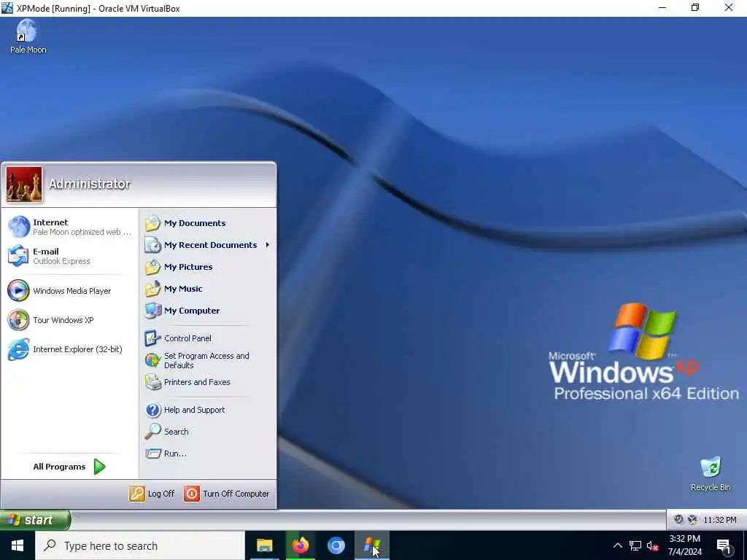
Task: Select the XPMode VirtualBox taskbar icon
Action: pyautogui.click(x=371, y=545)
